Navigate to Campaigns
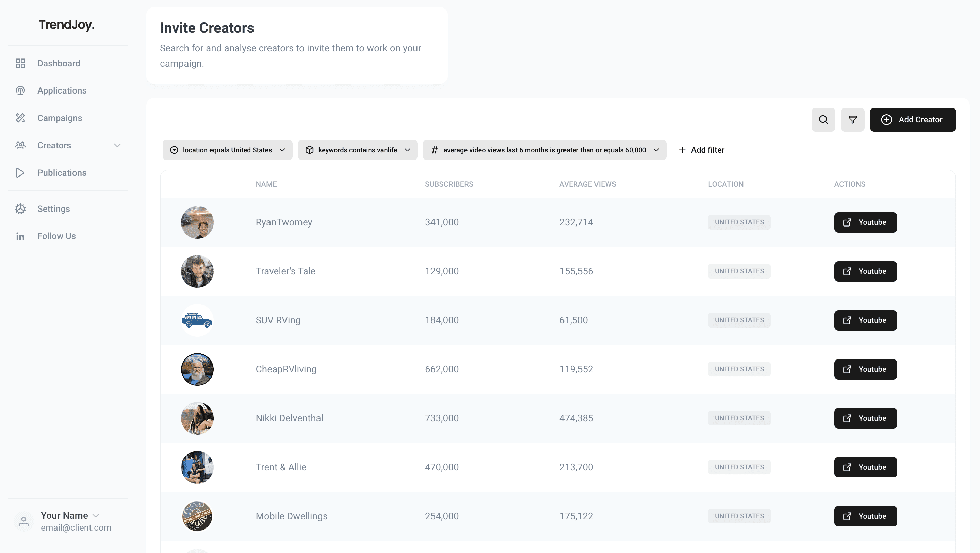This screenshot has height=553, width=980. pos(60,118)
